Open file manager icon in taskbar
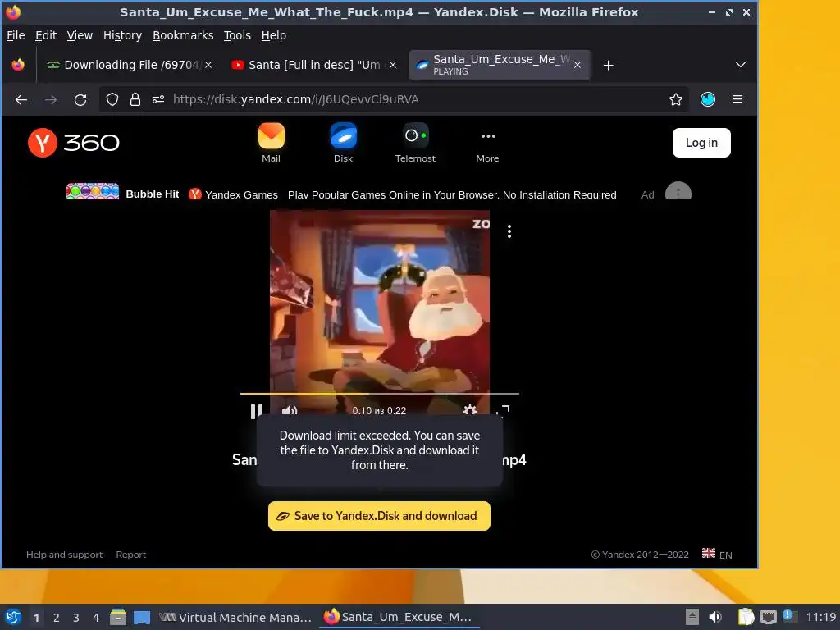840x630 pixels. [x=118, y=617]
